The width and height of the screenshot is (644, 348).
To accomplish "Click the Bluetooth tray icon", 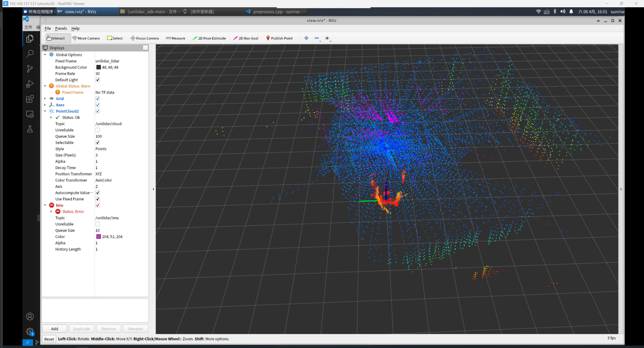I will coord(555,12).
